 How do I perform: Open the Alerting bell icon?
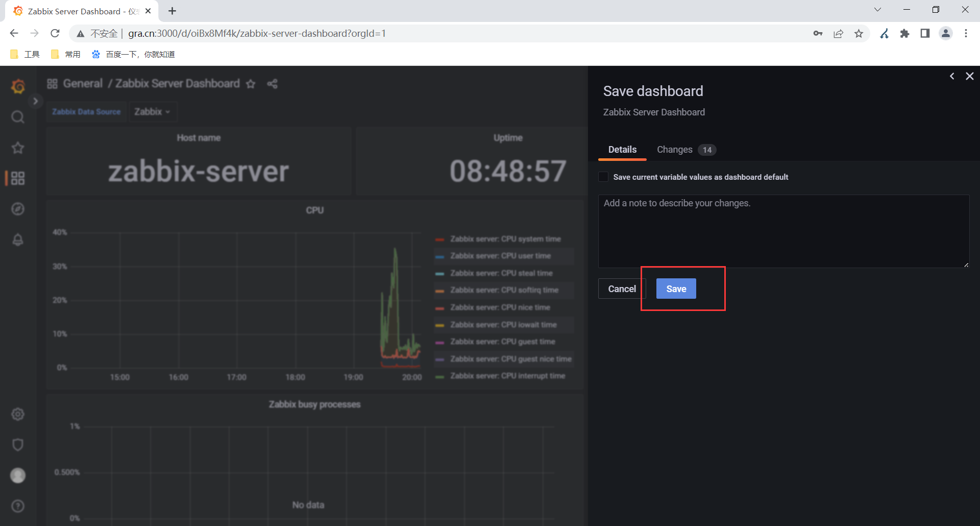[x=18, y=240]
